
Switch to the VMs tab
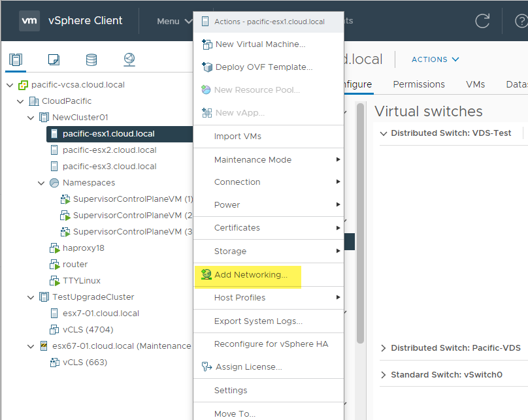point(475,84)
